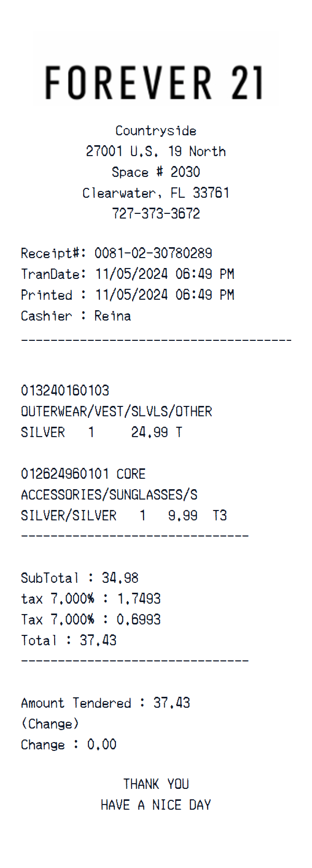Select the Amount Tendered line
The image size is (312, 868).
pos(106,703)
